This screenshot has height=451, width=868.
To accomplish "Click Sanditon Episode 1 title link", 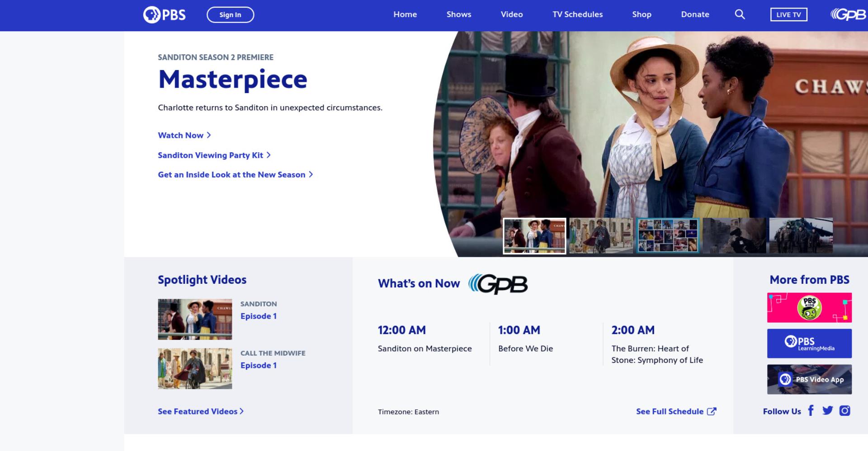I will tap(258, 316).
